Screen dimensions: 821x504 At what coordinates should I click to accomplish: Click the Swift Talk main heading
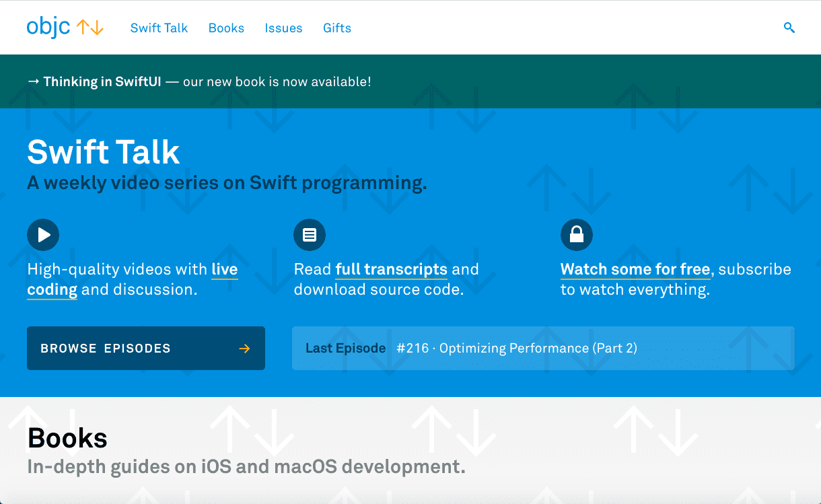coord(104,152)
